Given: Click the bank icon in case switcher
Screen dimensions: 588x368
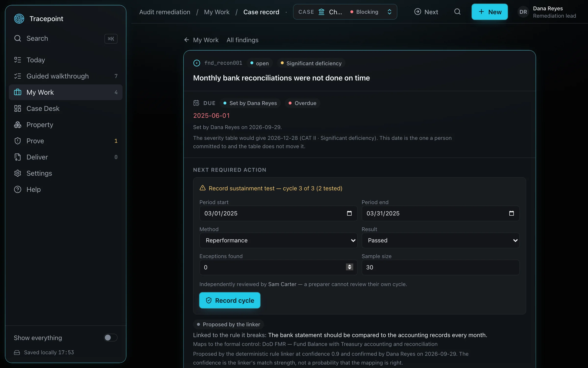Looking at the screenshot, I should pos(321,12).
